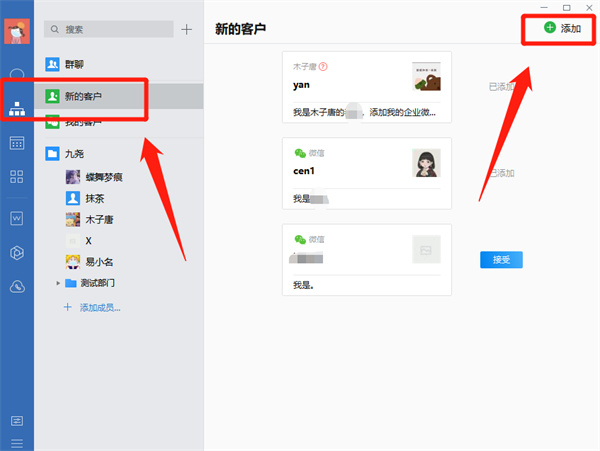Open the sliders panel icon above the bottom menu
This screenshot has height=451, width=600.
[17, 421]
